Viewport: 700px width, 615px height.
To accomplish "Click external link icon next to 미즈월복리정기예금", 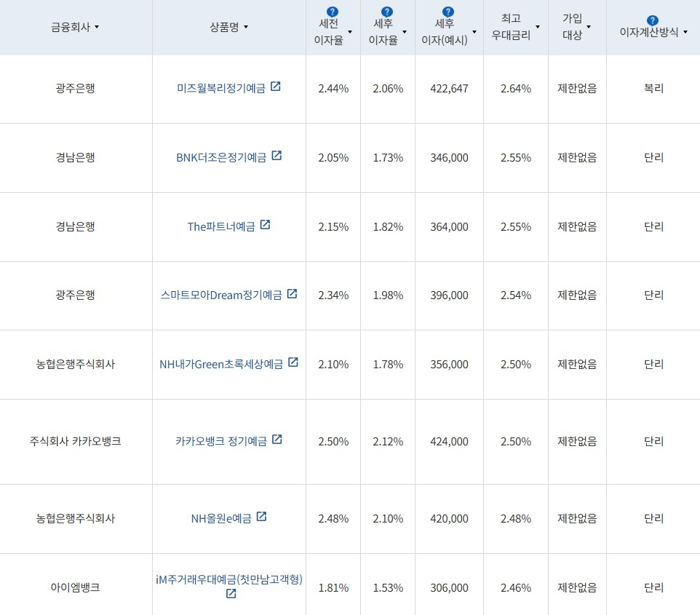I will coord(277,87).
